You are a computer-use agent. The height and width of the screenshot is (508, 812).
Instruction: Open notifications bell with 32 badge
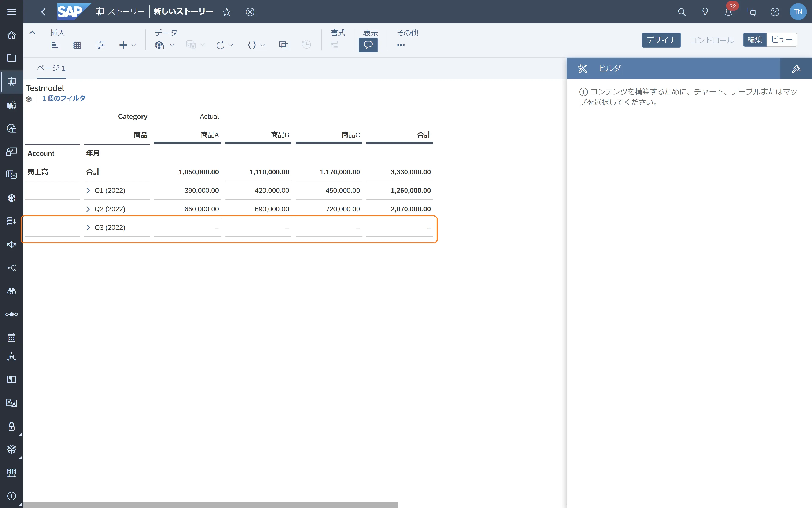(728, 12)
